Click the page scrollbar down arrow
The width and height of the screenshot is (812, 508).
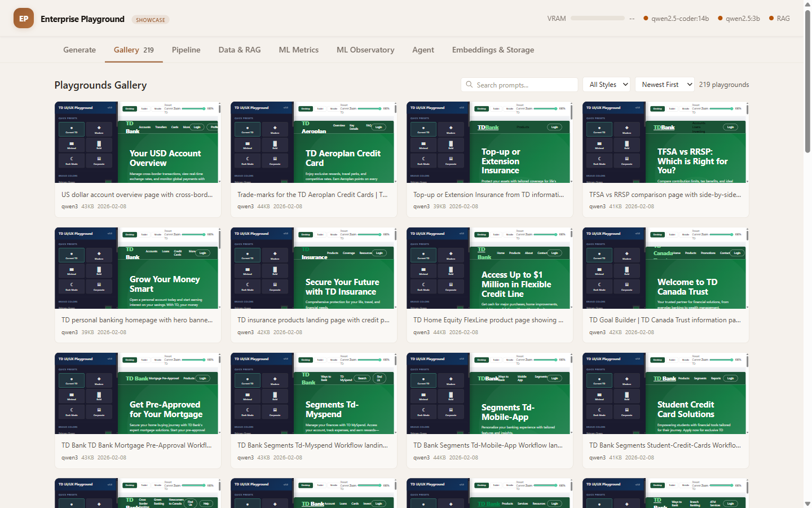[807, 503]
